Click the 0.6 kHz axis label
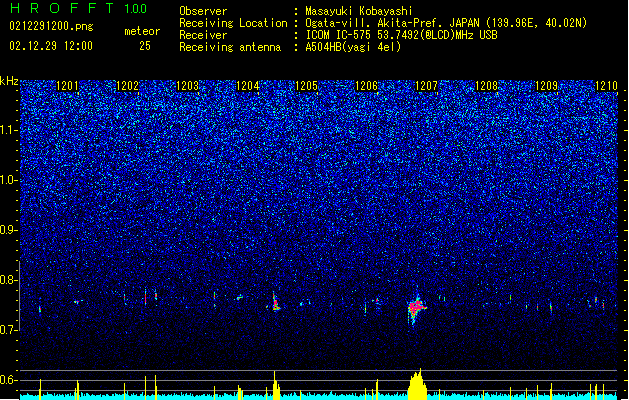The image size is (629, 400). coord(9,380)
